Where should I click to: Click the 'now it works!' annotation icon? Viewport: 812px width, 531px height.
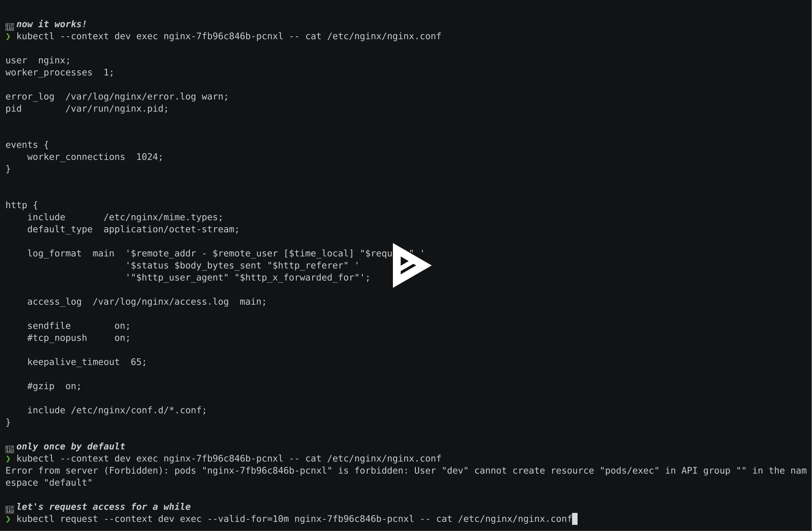(x=8, y=24)
